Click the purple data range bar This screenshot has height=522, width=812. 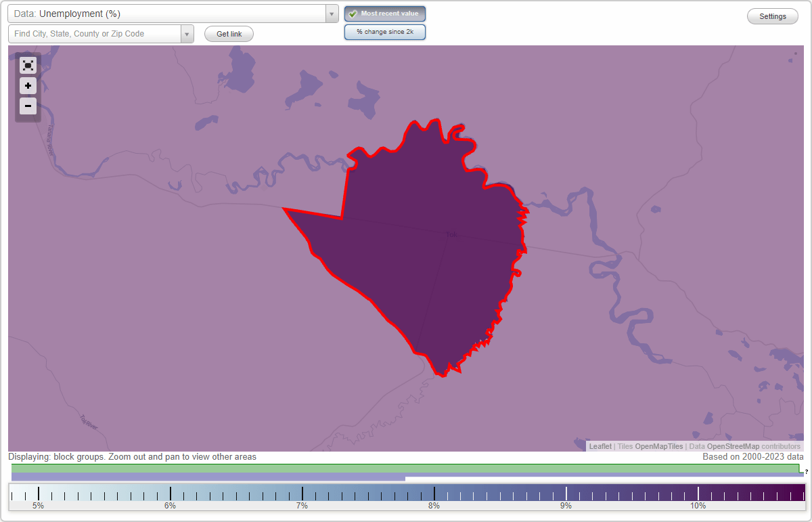208,477
